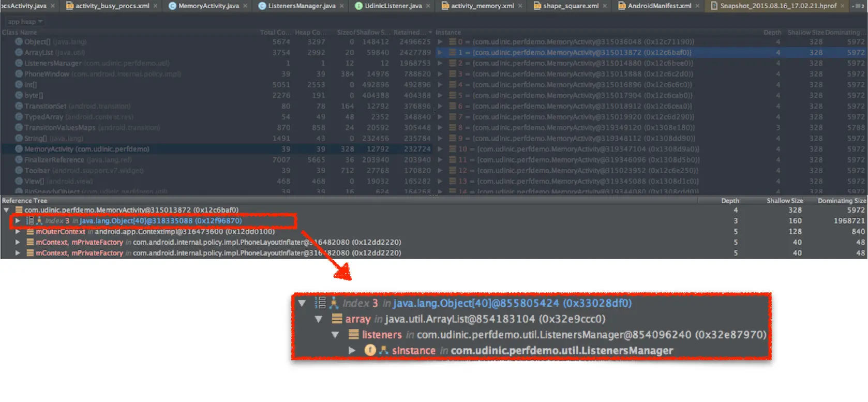Expand instance 8 MemoryActivity@319349120
This screenshot has height=402, width=868.
coord(440,127)
